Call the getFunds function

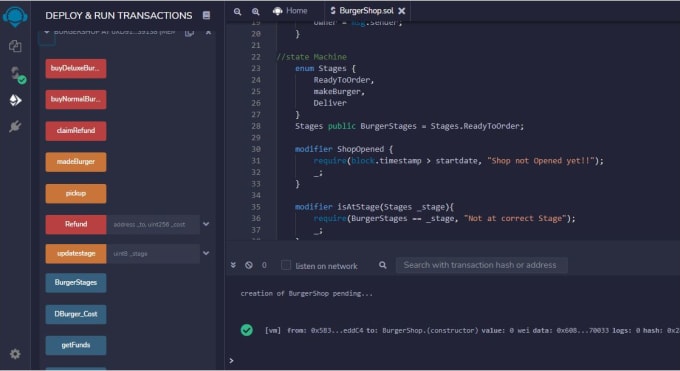pos(76,345)
